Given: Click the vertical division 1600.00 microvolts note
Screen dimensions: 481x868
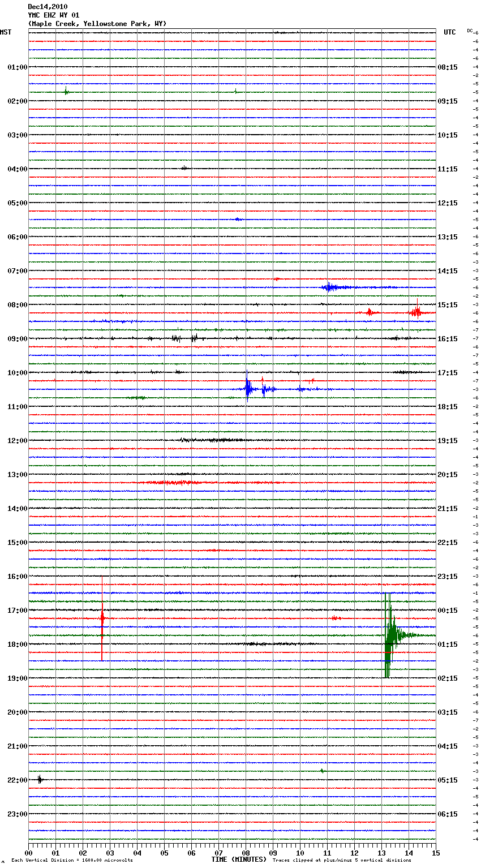Looking at the screenshot, I should [72, 860].
